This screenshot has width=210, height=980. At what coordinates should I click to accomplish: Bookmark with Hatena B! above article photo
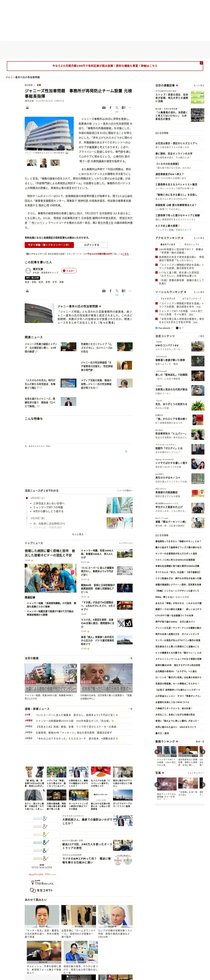123,108
